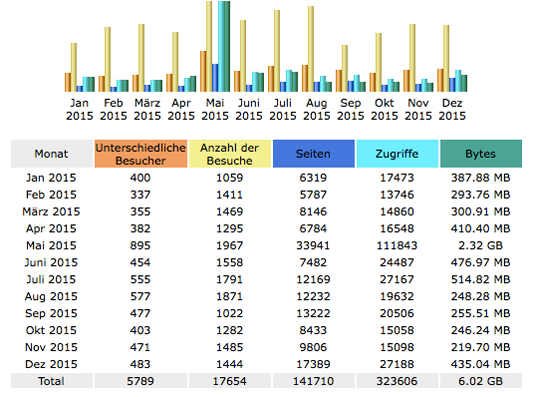Select the Aug 2015 label under chart
Image resolution: width=535 pixels, height=397 pixels.
click(x=317, y=109)
